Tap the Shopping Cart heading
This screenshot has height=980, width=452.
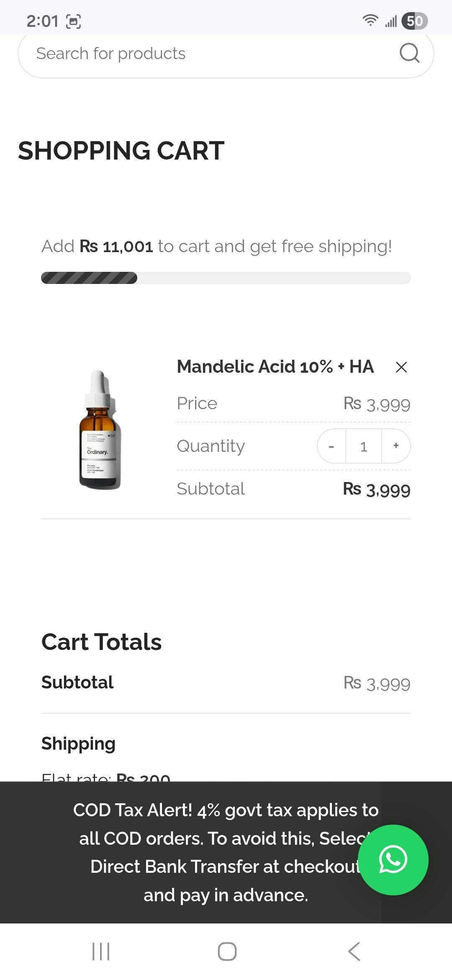pyautogui.click(x=121, y=151)
